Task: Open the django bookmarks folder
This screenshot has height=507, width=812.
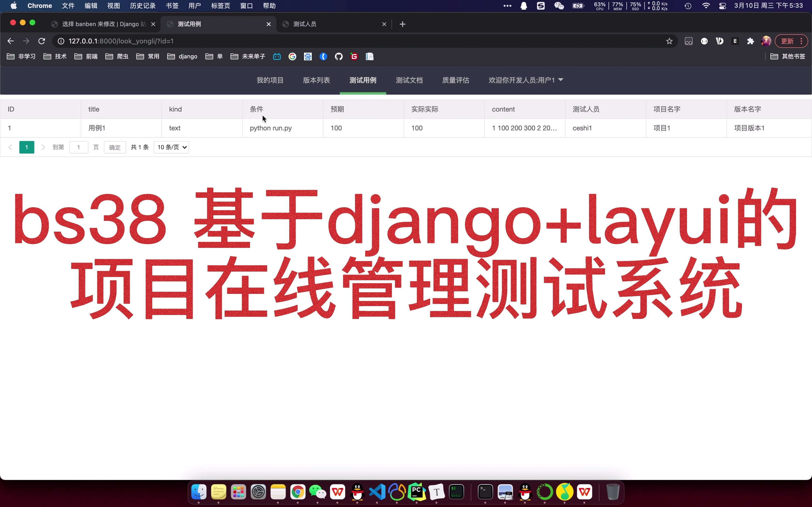Action: (182, 56)
